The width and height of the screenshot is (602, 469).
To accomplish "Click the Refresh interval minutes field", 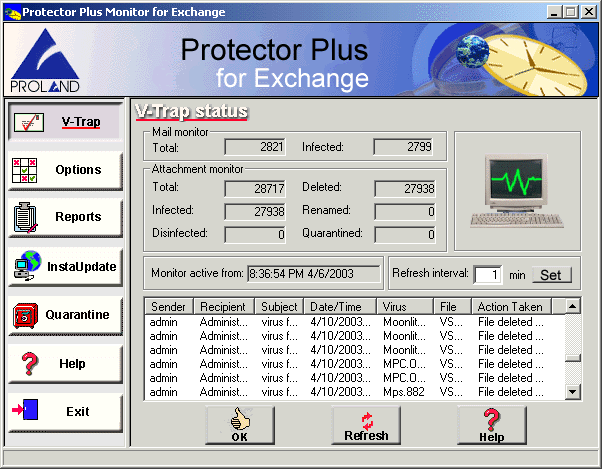I will click(x=488, y=275).
